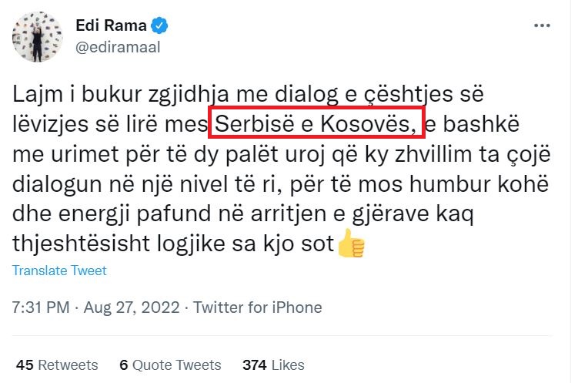Click the blue verified badge

[x=159, y=25]
